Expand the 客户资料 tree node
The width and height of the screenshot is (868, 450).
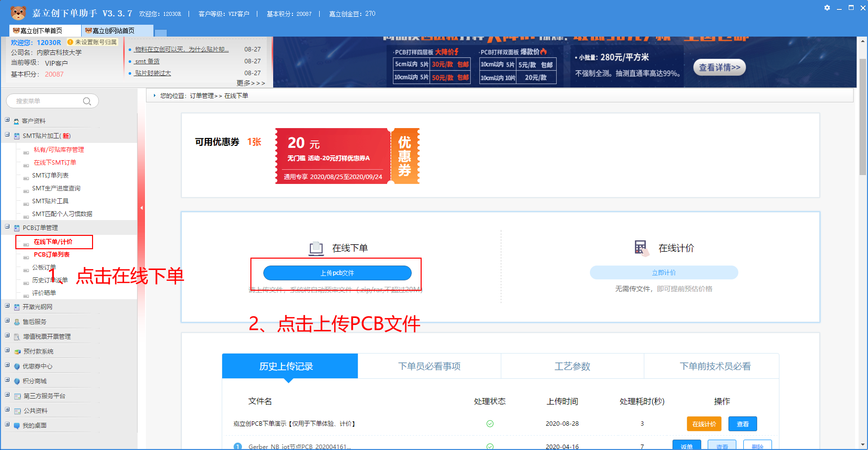pyautogui.click(x=7, y=120)
